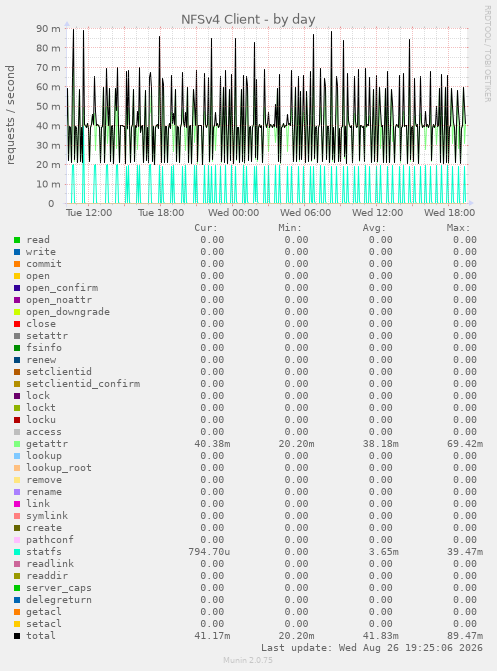Click the pathconf legend label
The height and width of the screenshot is (671, 497).
coord(50,540)
